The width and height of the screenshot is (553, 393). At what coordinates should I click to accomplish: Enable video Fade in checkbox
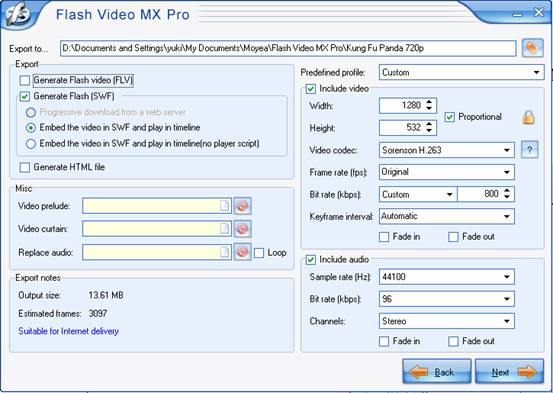point(384,237)
